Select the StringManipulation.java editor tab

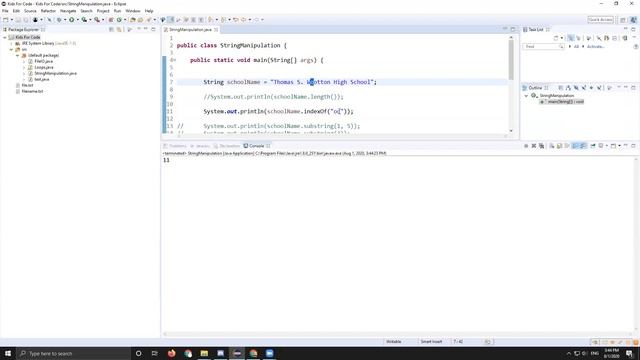point(191,29)
